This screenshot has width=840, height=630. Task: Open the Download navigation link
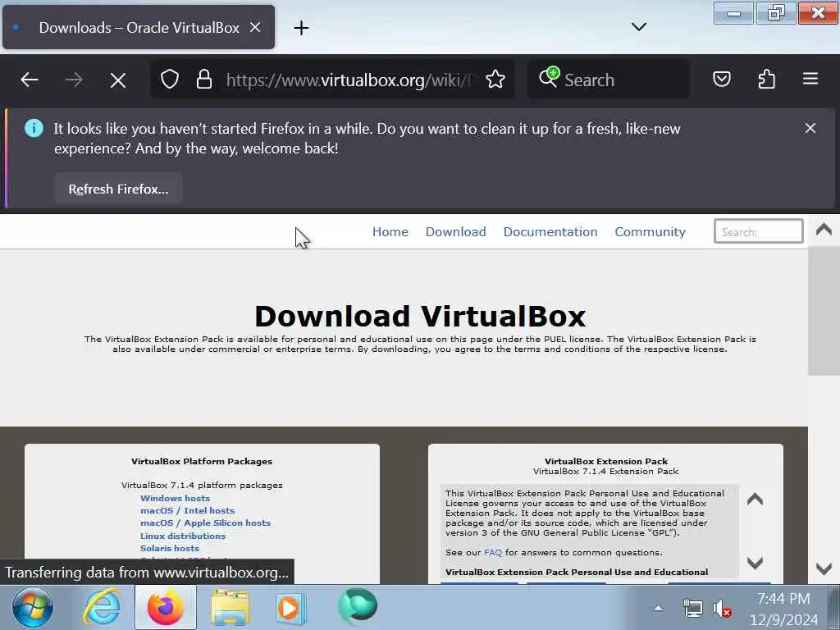point(456,232)
